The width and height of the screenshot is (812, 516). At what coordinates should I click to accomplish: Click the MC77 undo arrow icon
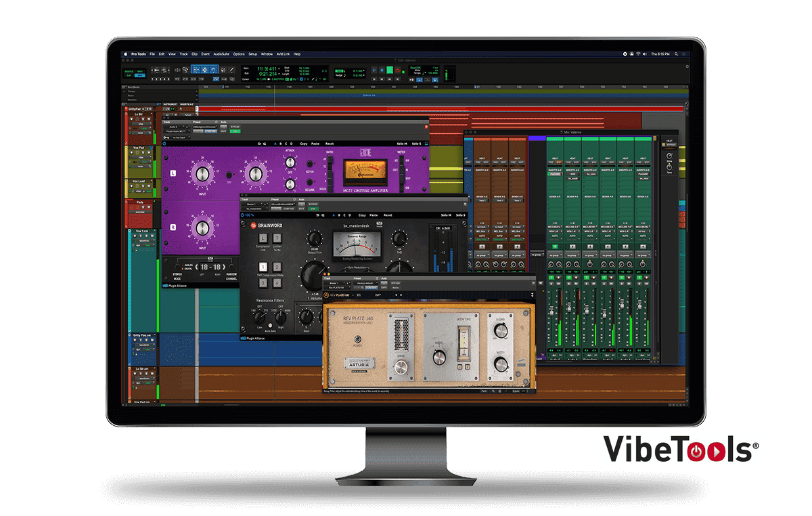click(259, 144)
